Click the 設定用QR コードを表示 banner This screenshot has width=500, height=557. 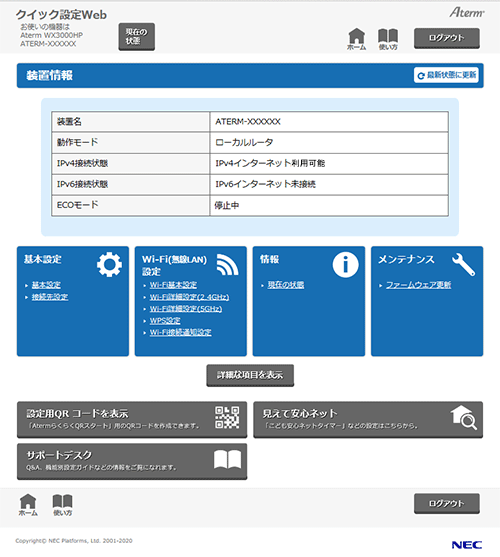pos(132,420)
